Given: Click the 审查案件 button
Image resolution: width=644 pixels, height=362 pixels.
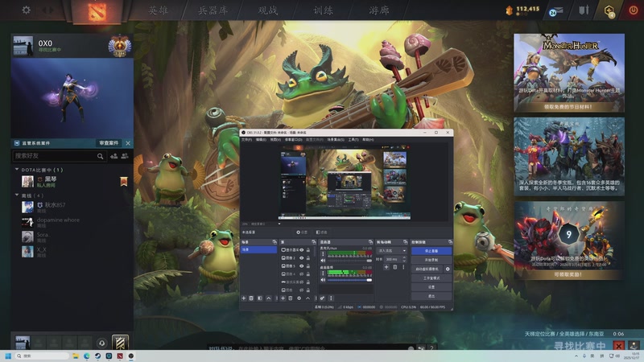Looking at the screenshot, I should [109, 143].
